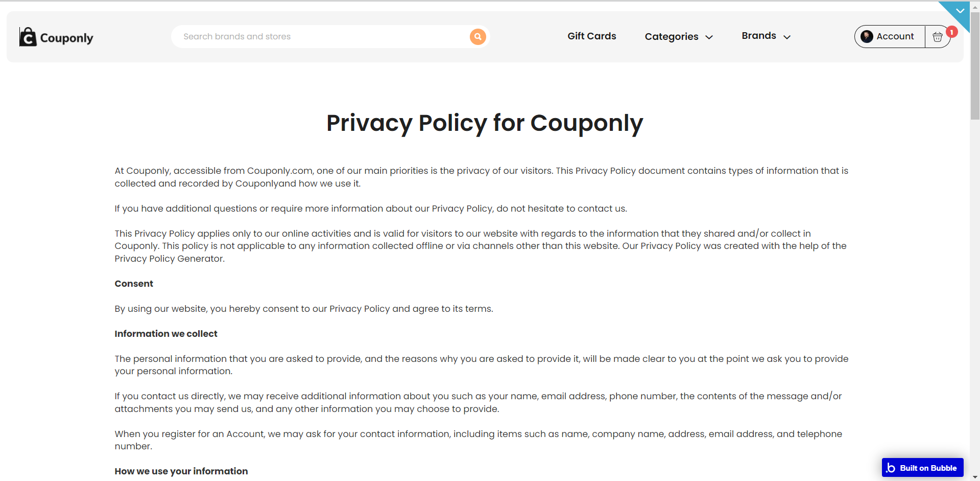Viewport: 980px width, 481px height.
Task: Click the orange search magnifier button
Action: click(x=477, y=37)
